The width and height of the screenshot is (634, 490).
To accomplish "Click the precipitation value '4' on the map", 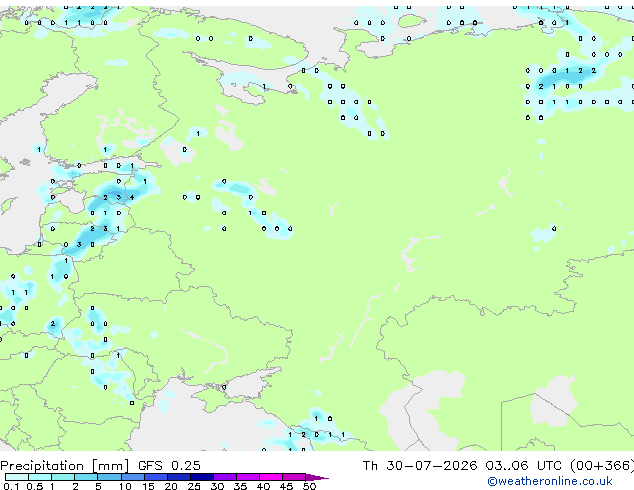I will (x=132, y=197).
